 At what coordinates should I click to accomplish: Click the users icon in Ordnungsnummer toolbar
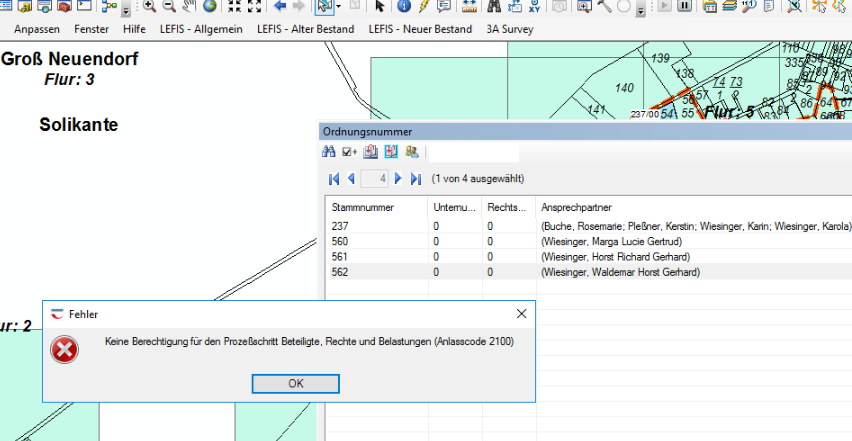click(411, 152)
